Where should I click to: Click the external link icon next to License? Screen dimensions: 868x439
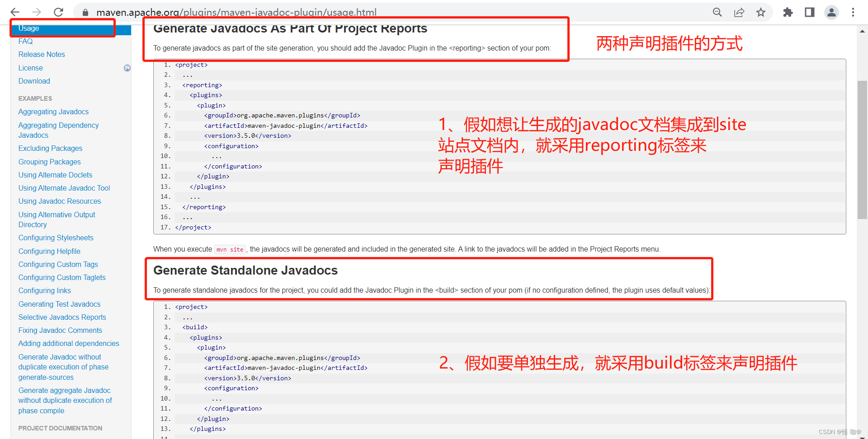(127, 68)
